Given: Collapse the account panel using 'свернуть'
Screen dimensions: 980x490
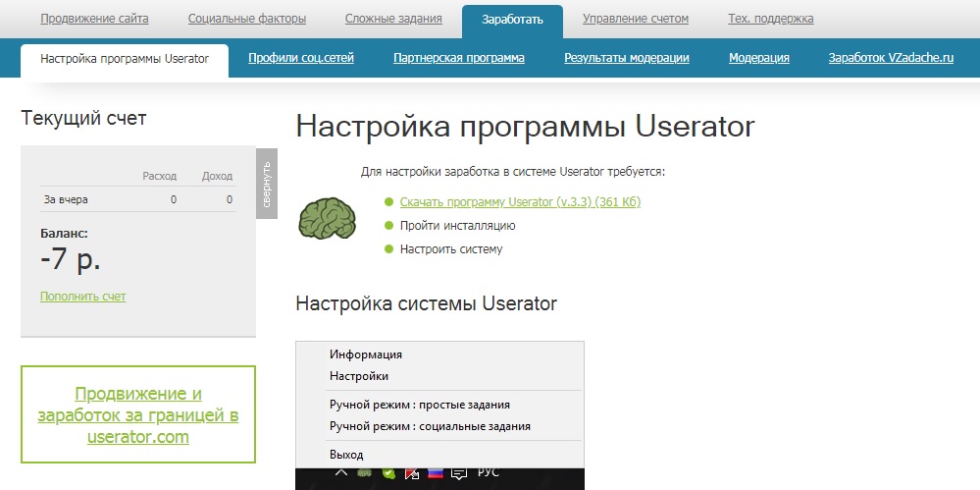Looking at the screenshot, I should click(x=267, y=184).
